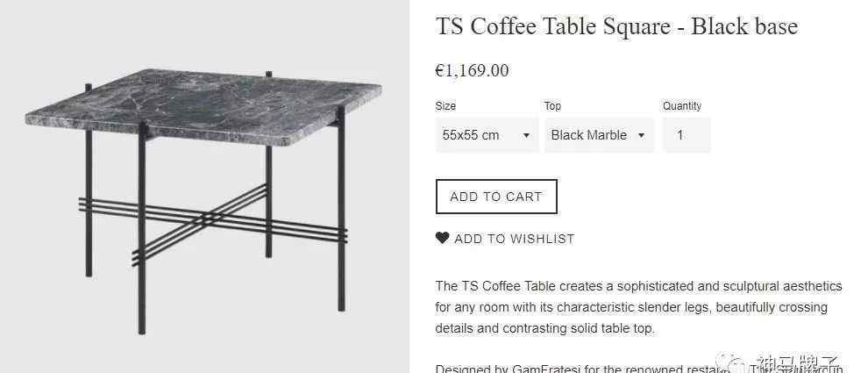Click the marble tabletop in the photo
The image size is (868, 373).
tap(203, 105)
